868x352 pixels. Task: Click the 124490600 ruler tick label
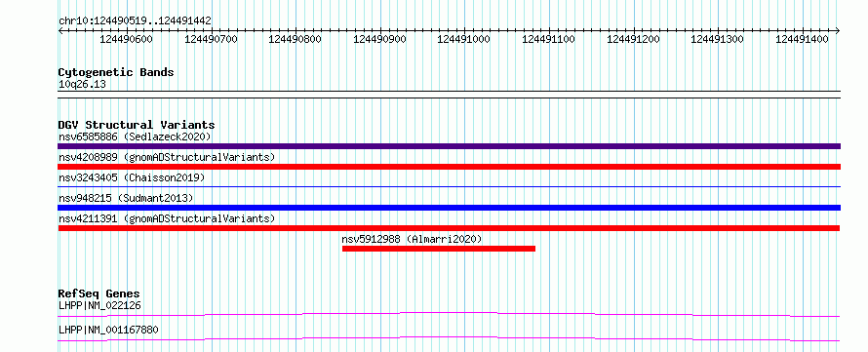click(126, 39)
